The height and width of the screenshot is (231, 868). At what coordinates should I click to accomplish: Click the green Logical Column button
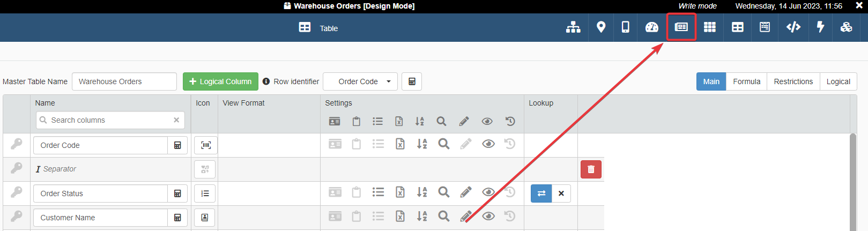(220, 81)
